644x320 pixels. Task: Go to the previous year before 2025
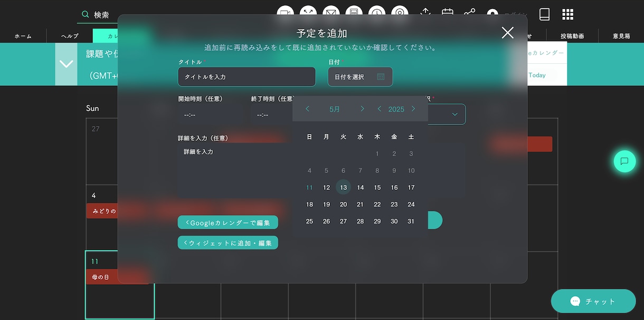point(379,109)
